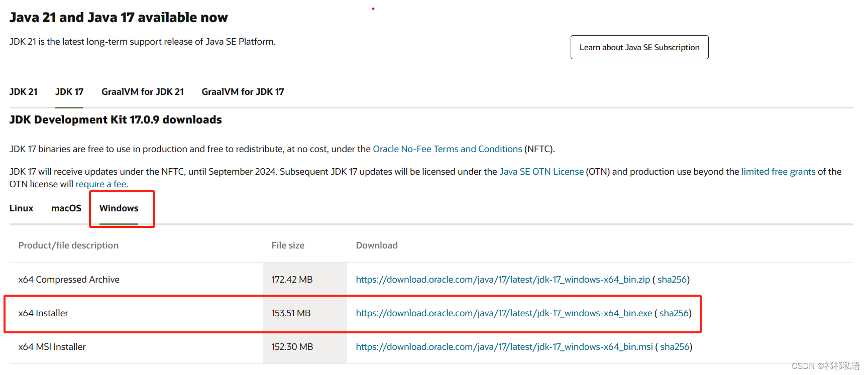Switch to the macOS tab
This screenshot has width=868, height=375.
pos(66,208)
